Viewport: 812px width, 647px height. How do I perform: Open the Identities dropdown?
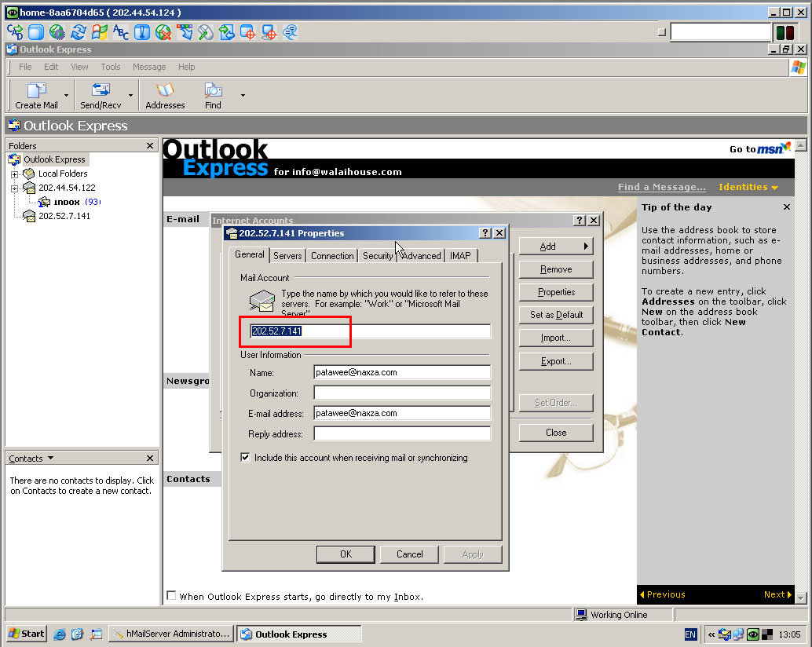(748, 187)
